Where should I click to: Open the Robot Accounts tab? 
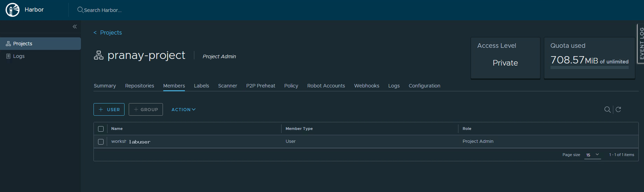(326, 86)
